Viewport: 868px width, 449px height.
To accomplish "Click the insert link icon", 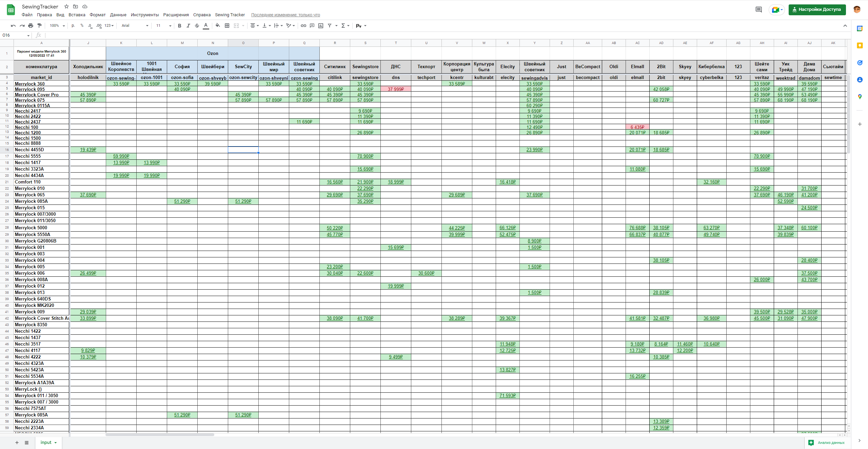I will click(x=303, y=25).
